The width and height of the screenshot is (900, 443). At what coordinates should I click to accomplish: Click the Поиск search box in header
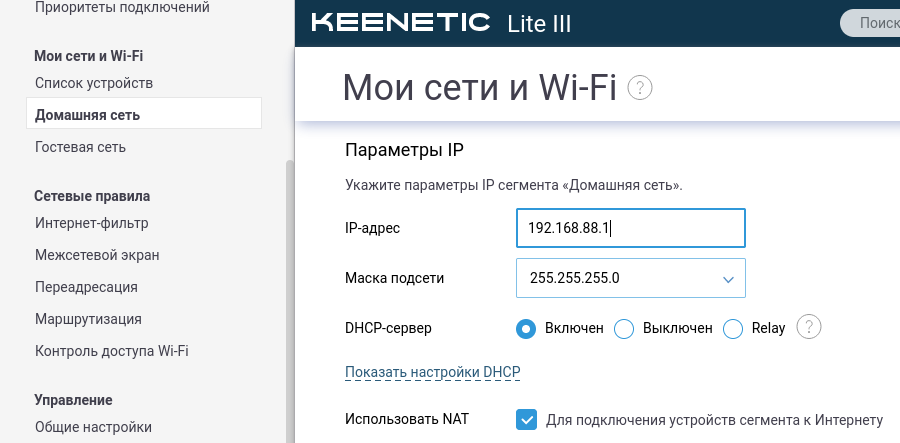[x=870, y=23]
